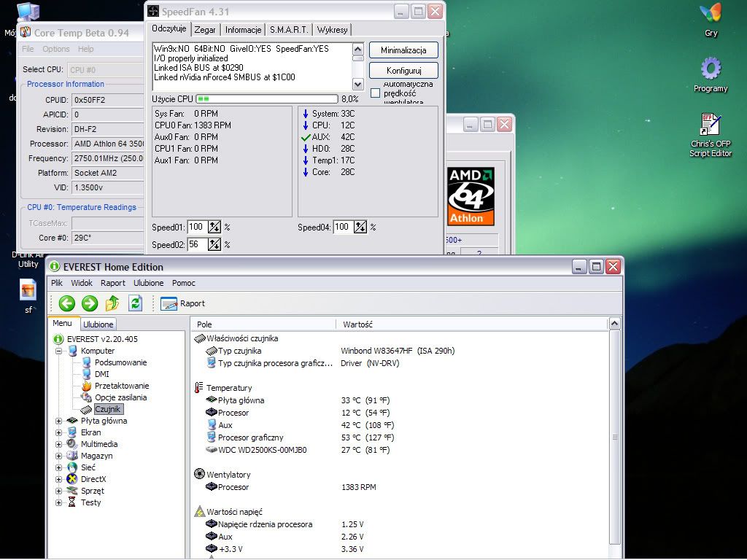Viewport: 747px width, 560px height.
Task: Click the green Forward arrow in EVEREST
Action: (90, 303)
